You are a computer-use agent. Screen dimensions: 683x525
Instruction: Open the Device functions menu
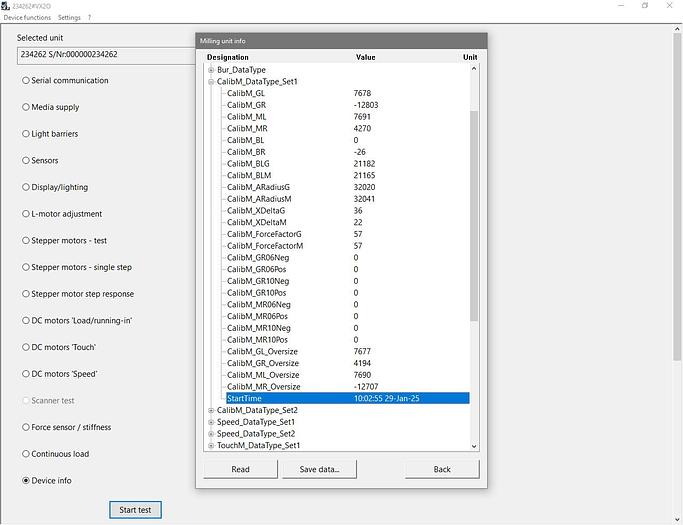[26, 18]
